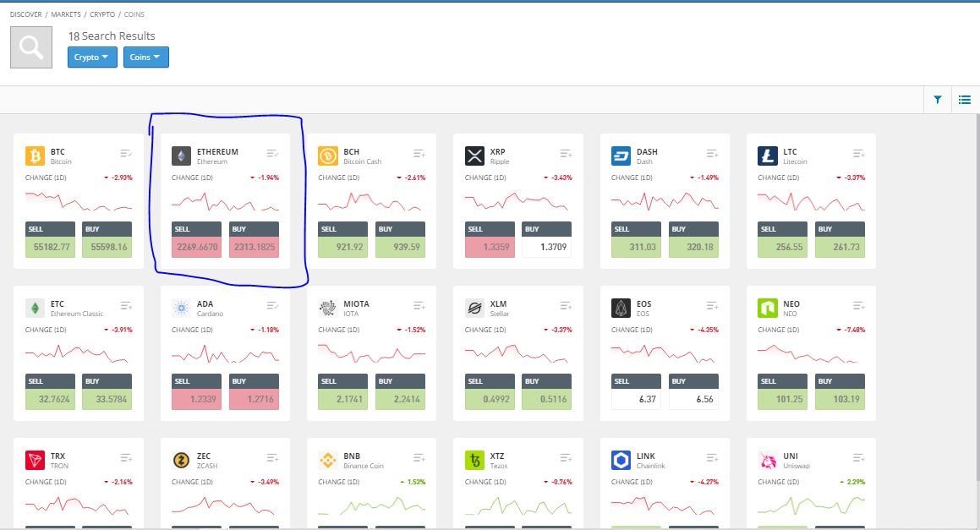
Task: Click the Uniswap UNI logo icon
Action: pos(767,460)
